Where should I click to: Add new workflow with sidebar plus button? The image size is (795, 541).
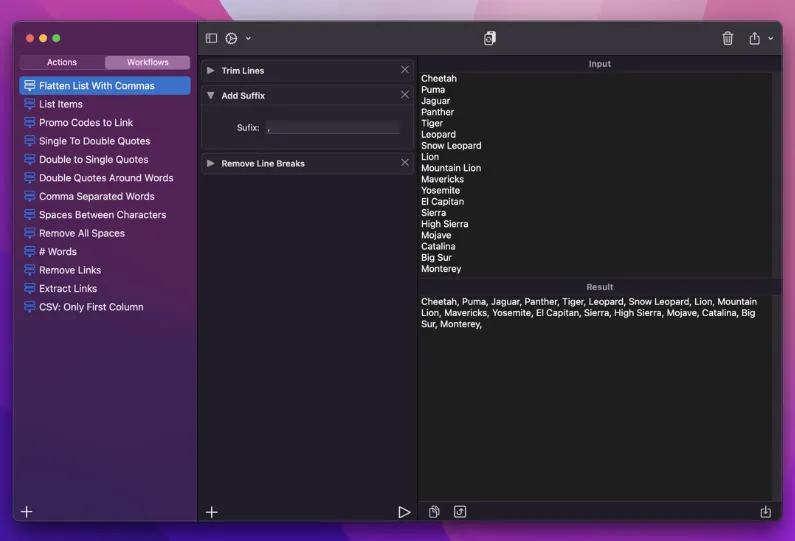[27, 512]
